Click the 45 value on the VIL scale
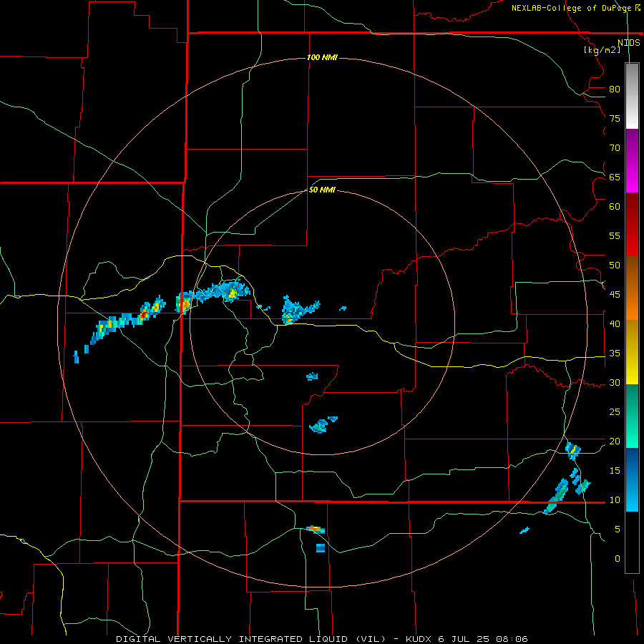The image size is (644, 644). tap(615, 295)
